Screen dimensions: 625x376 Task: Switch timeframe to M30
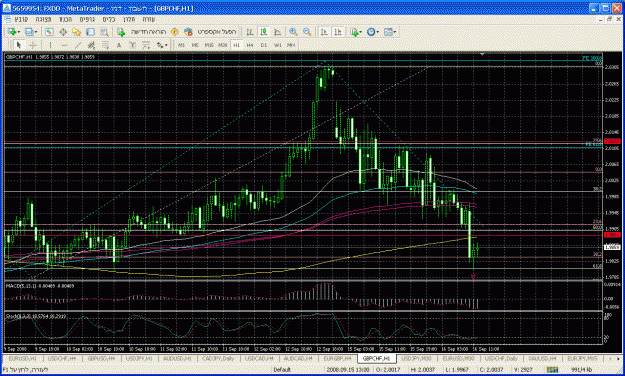click(x=222, y=45)
